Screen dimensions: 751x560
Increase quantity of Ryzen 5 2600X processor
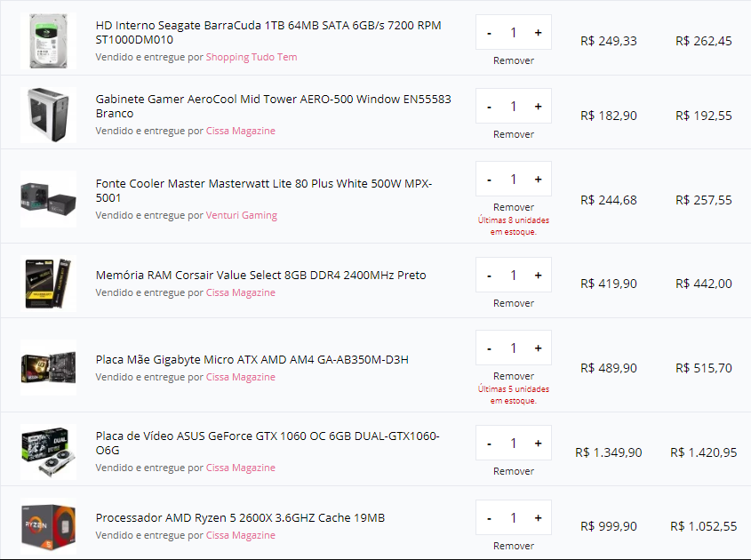pyautogui.click(x=538, y=518)
